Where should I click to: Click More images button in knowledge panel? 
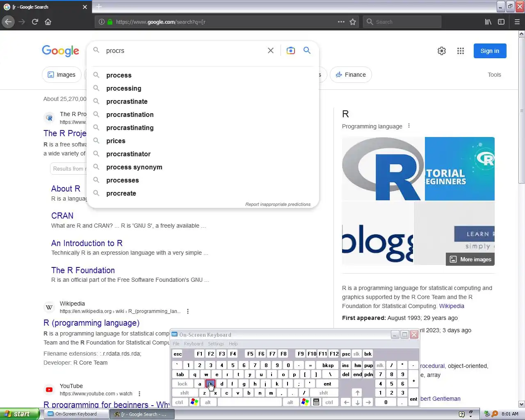click(x=470, y=259)
